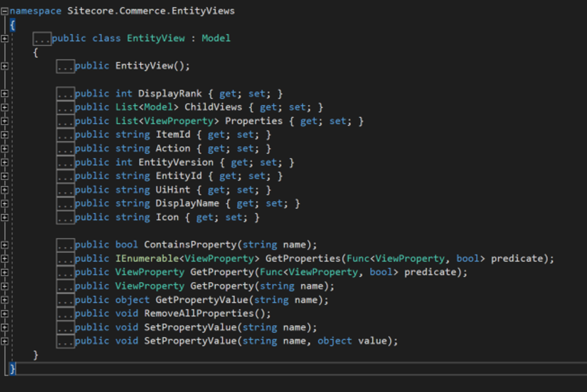587x392 pixels.
Task: Click the ContainsProperty method name
Action: coord(191,245)
